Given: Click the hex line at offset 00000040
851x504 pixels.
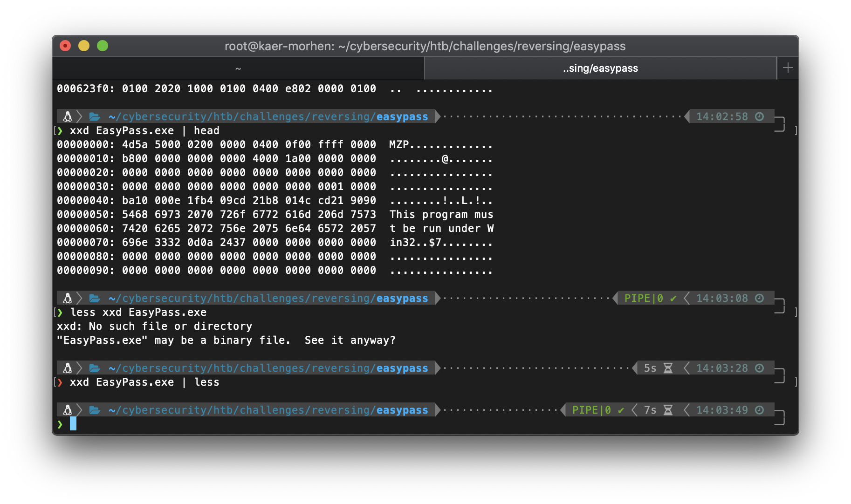Looking at the screenshot, I should [x=275, y=200].
